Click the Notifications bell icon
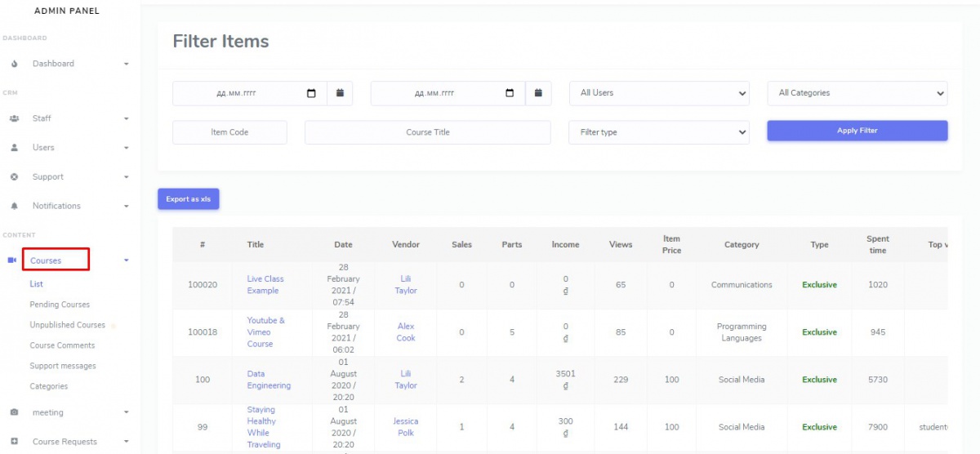 click(14, 207)
